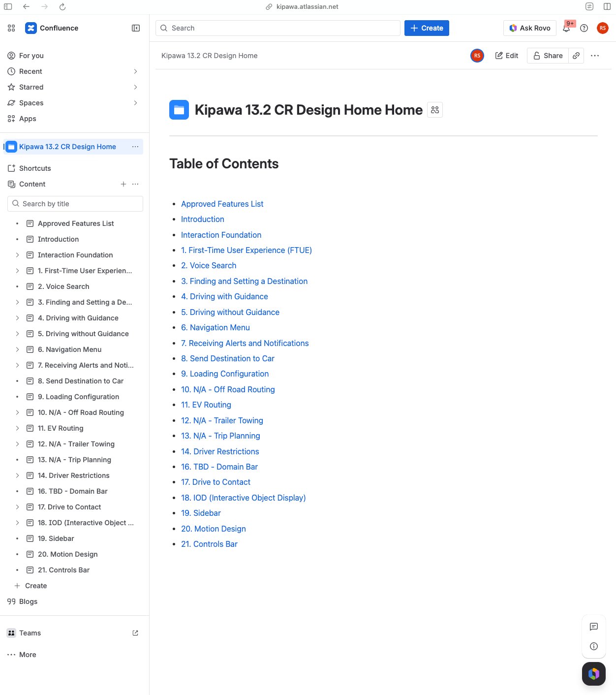616x695 pixels.
Task: Open the ellipsis menu next to Content
Action: (x=135, y=184)
